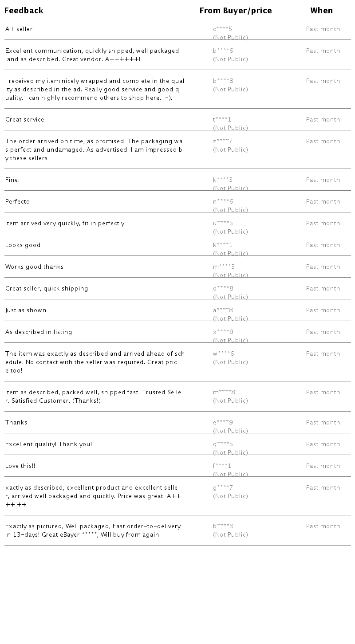Click "Just as shown" feedback text
Viewport: 355px width, 644px height.
click(26, 310)
